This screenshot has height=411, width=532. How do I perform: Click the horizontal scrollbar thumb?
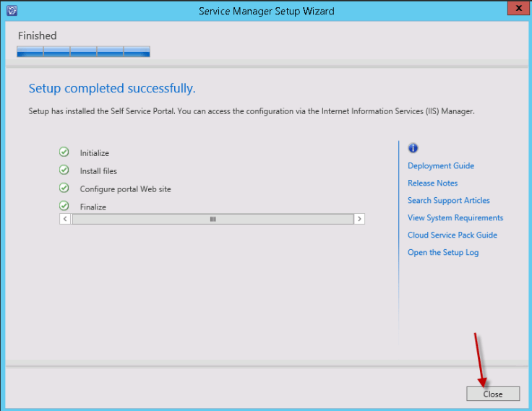click(213, 219)
